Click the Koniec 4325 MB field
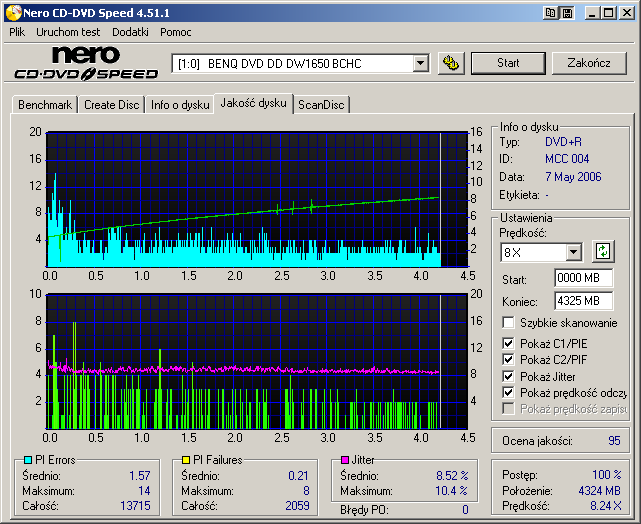 point(583,301)
